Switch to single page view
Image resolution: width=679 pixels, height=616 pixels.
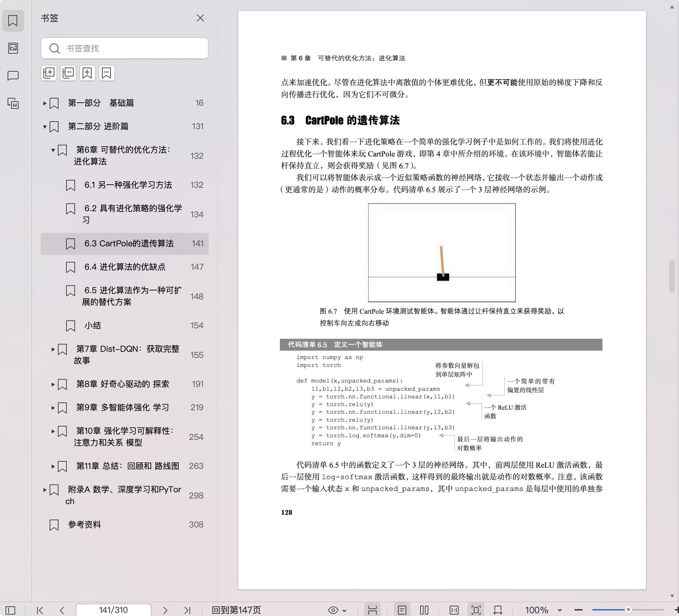coord(402,610)
